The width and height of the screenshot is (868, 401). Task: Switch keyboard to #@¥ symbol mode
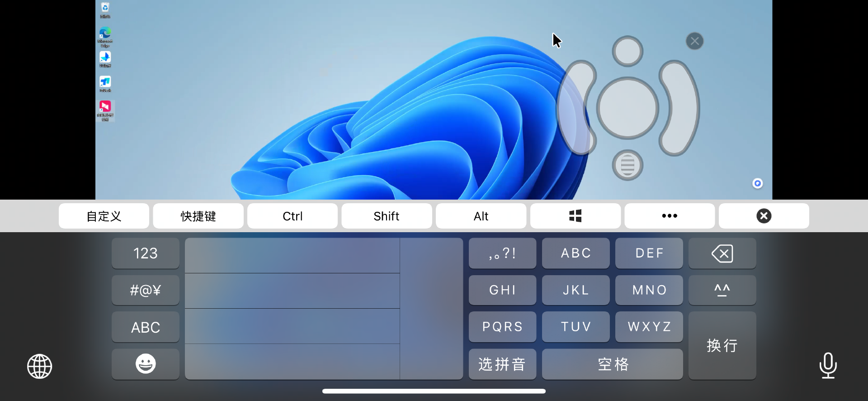tap(146, 290)
